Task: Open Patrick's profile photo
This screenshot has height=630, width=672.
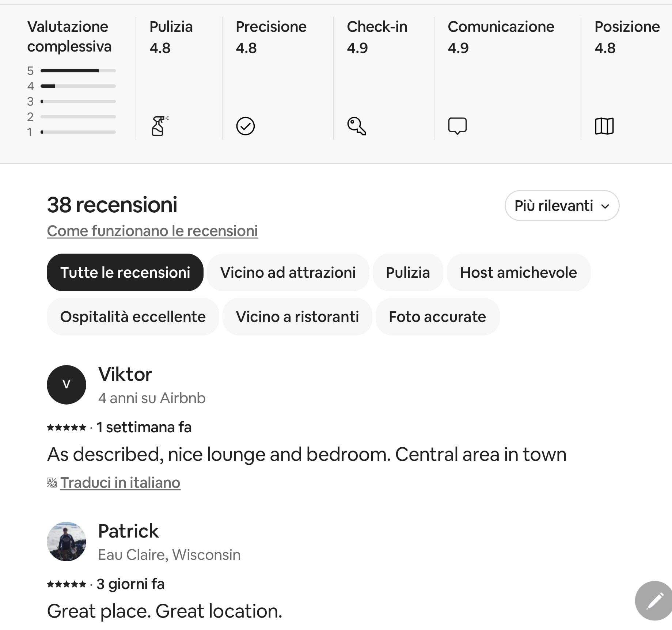Action: [67, 542]
